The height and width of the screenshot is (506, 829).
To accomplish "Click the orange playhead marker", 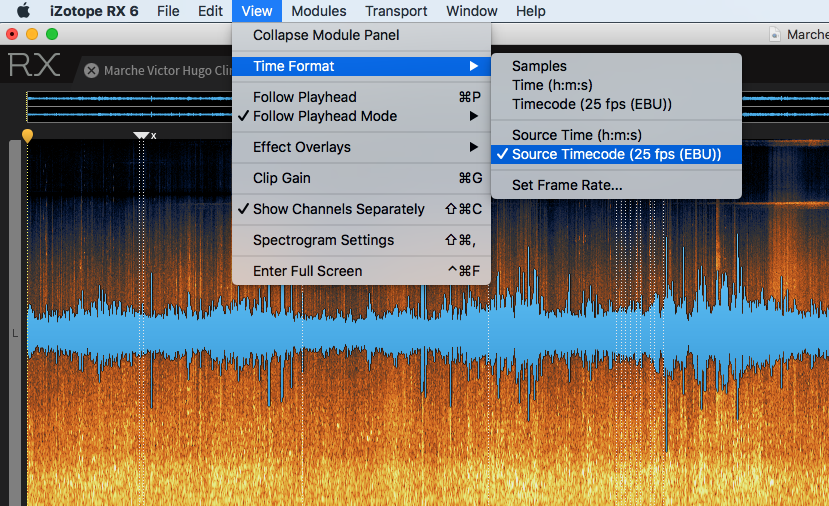I will point(27,136).
